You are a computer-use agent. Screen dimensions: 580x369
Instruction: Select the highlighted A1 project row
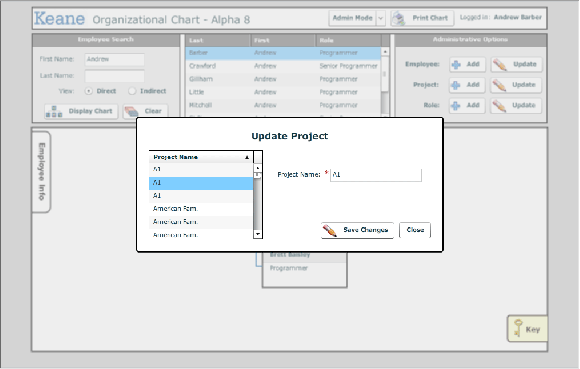tap(201, 183)
